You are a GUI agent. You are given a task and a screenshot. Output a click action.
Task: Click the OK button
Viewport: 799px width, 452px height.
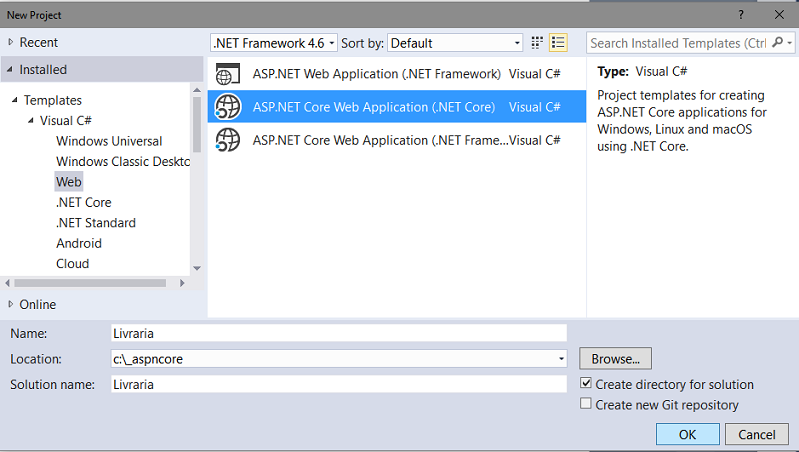click(687, 434)
